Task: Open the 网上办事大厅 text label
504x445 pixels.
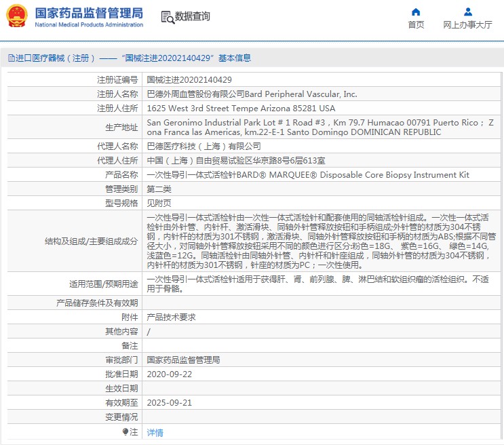Action: (x=467, y=25)
